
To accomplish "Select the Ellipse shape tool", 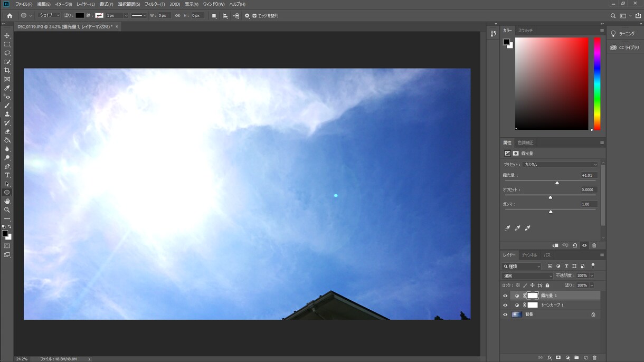I will 7,193.
